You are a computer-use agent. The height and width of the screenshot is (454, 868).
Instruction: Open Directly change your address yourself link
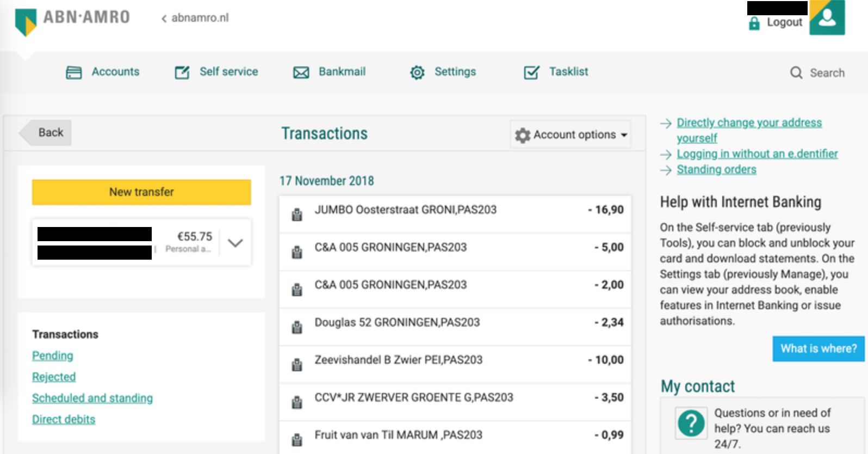[749, 130]
